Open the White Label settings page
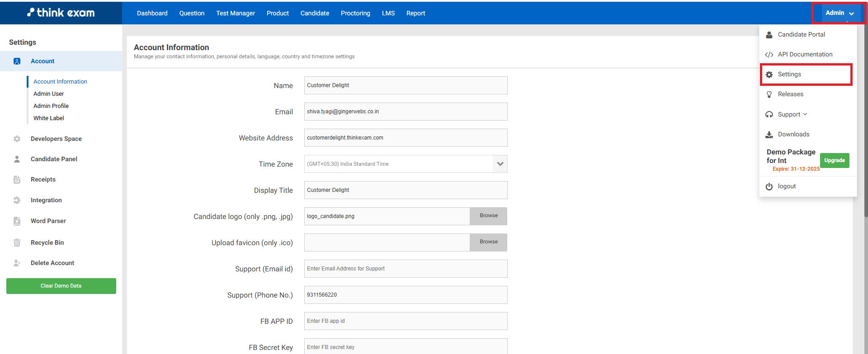Screen dimensions: 868x354 click(x=49, y=118)
